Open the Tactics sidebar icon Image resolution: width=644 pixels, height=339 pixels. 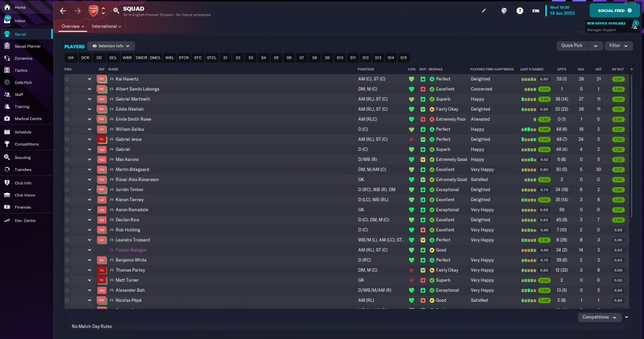[x=7, y=70]
